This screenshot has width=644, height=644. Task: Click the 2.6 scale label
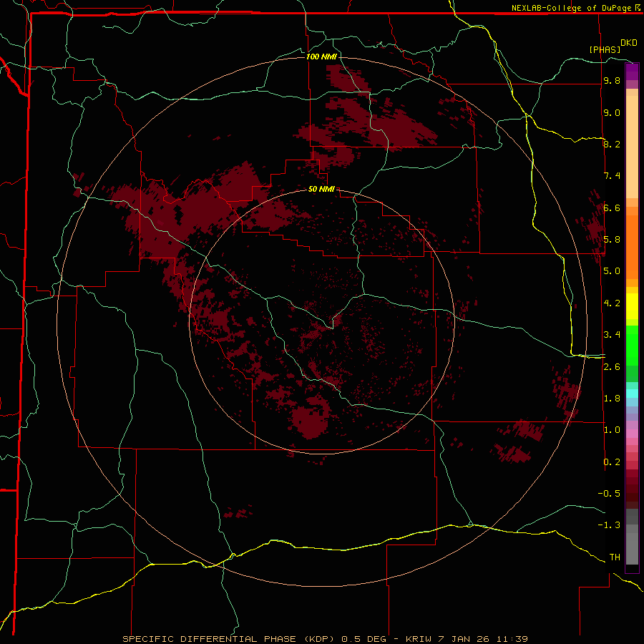612,367
